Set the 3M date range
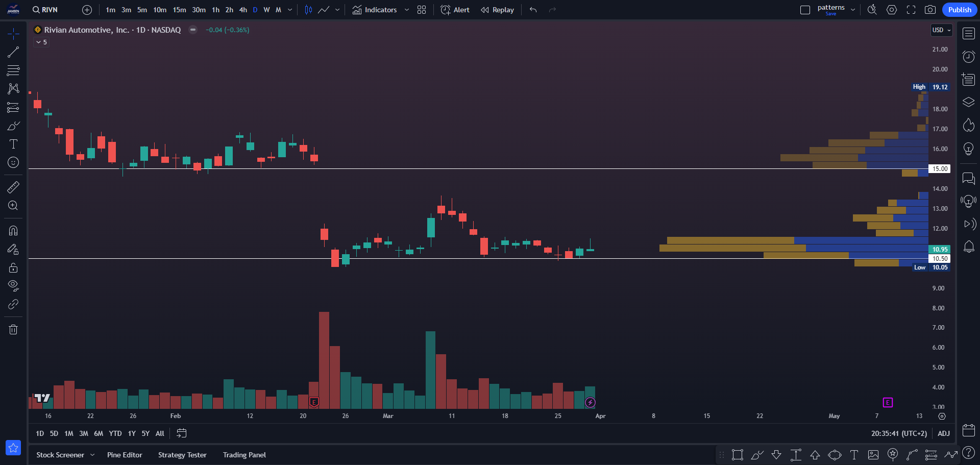The image size is (980, 465). pos(84,433)
